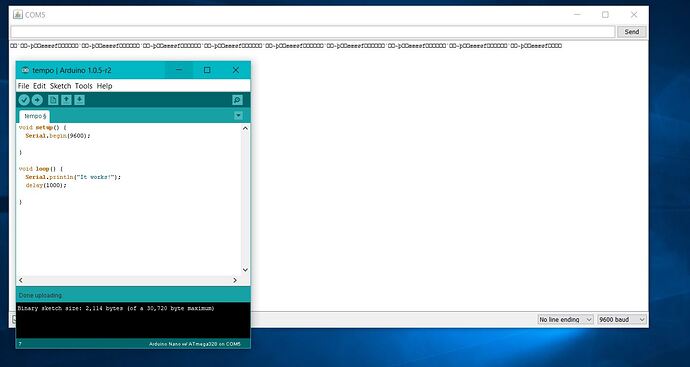
Task: Click the Arduino infinity logo in title bar
Action: (26, 70)
